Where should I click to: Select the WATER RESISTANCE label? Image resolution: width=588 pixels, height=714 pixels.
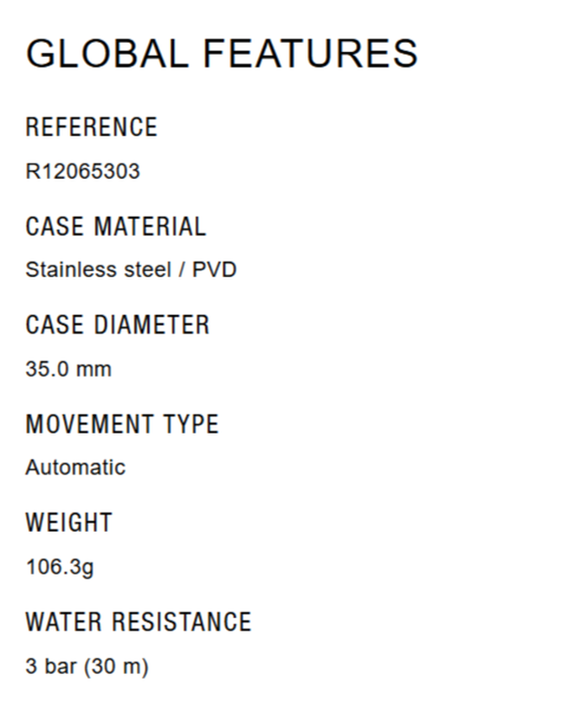(x=139, y=622)
